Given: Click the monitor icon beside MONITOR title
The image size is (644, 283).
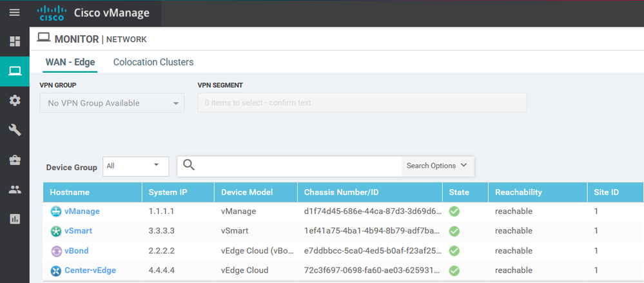Looking at the screenshot, I should [x=44, y=38].
